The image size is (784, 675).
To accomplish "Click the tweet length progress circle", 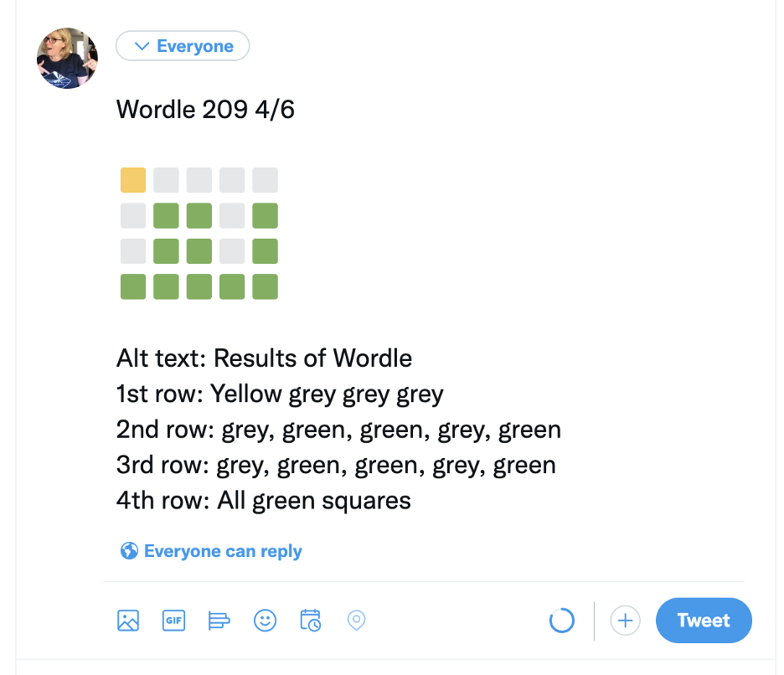I will pyautogui.click(x=561, y=621).
